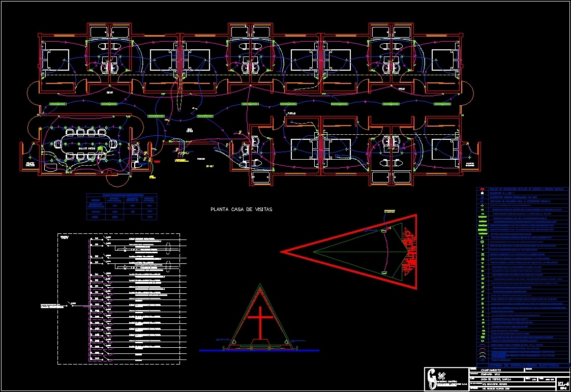Click the medidor symbol near the legend top

click(482, 201)
